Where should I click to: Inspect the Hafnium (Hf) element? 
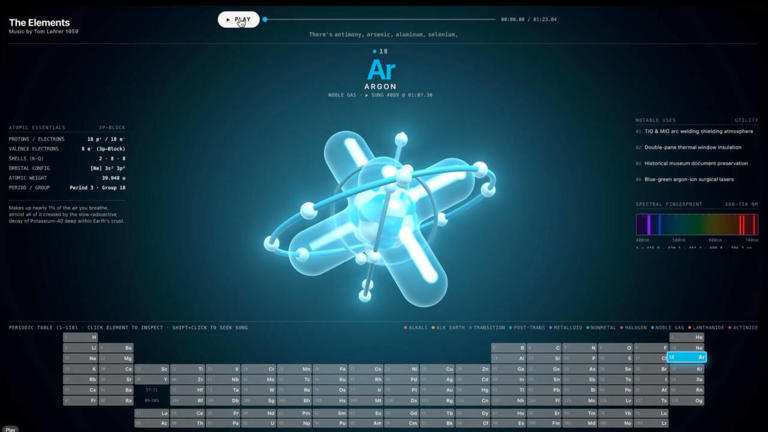pos(188,390)
